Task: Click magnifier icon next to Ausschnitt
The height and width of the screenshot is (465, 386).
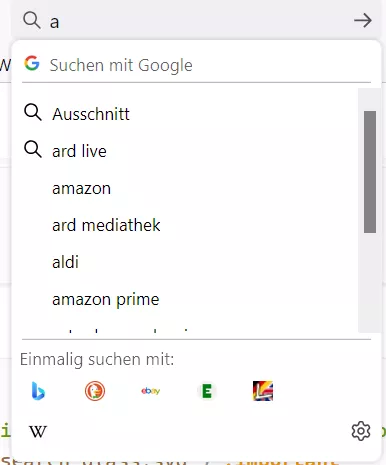Action: (x=33, y=112)
